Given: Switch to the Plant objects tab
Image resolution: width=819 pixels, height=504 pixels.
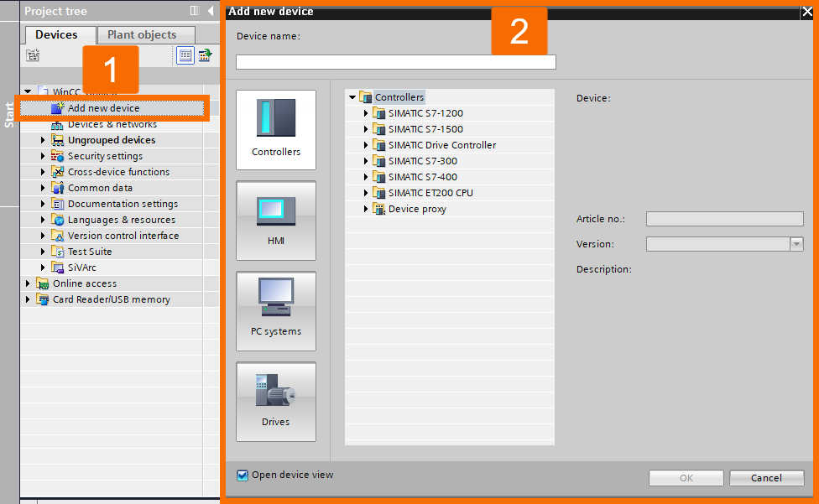Looking at the screenshot, I should [x=146, y=35].
